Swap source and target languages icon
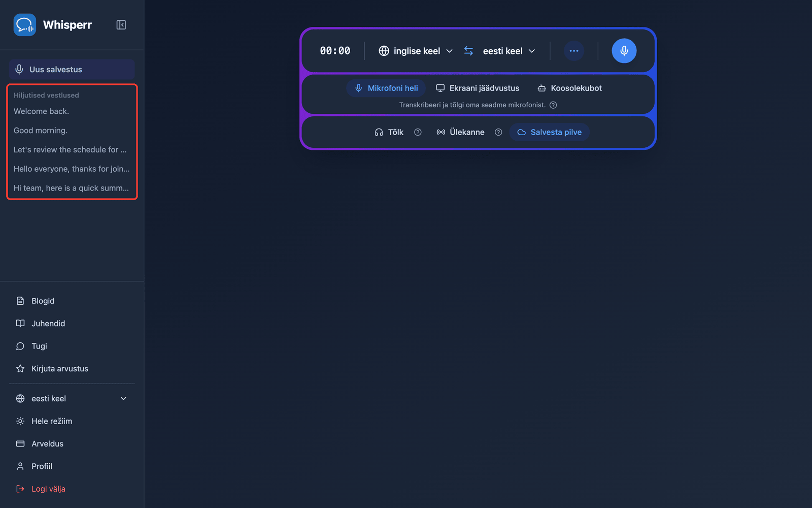The height and width of the screenshot is (508, 812). pyautogui.click(x=468, y=51)
